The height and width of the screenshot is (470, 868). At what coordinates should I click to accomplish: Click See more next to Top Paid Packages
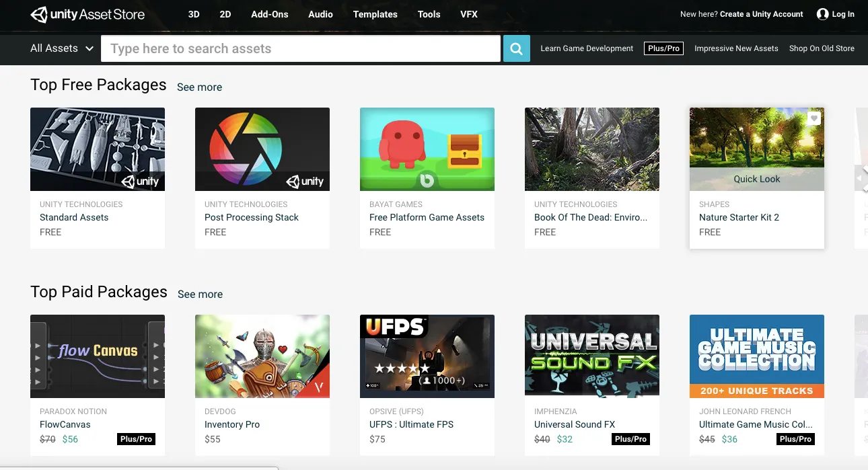200,294
